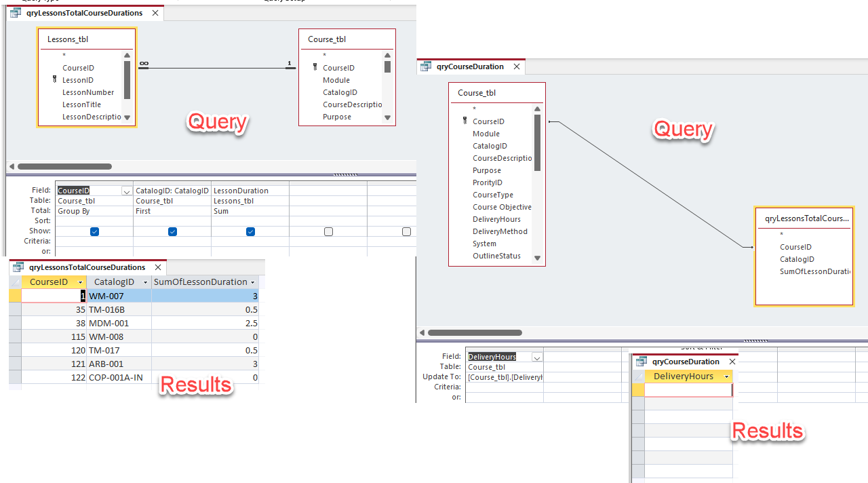Click the query icon on qryLessonsTotalCourseDurations design tab
The height and width of the screenshot is (483, 868).
pos(16,13)
